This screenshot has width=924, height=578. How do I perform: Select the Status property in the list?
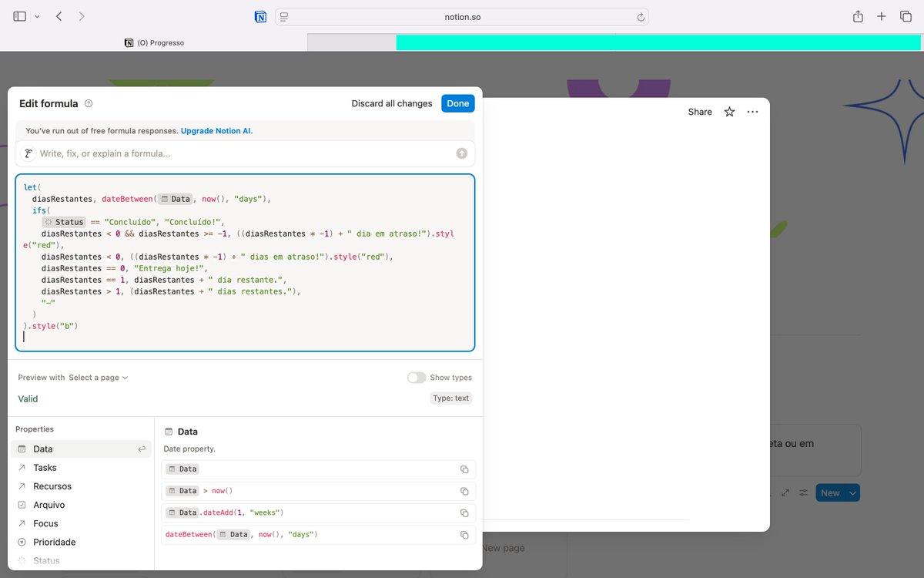(x=81, y=560)
